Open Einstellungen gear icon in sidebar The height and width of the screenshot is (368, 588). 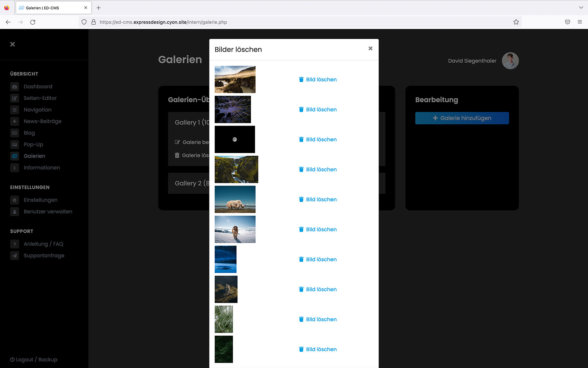[15, 200]
